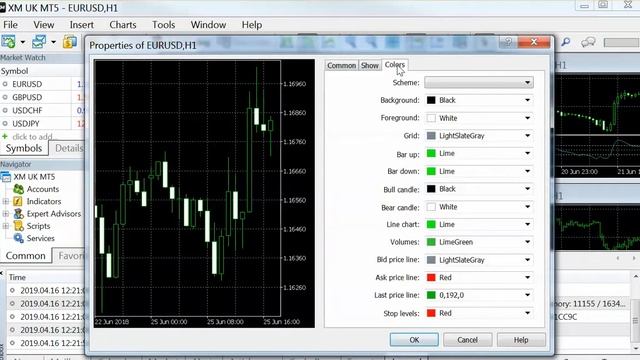The width and height of the screenshot is (640, 360).
Task: Click the profiles toolbar icon
Action: [x=39, y=42]
